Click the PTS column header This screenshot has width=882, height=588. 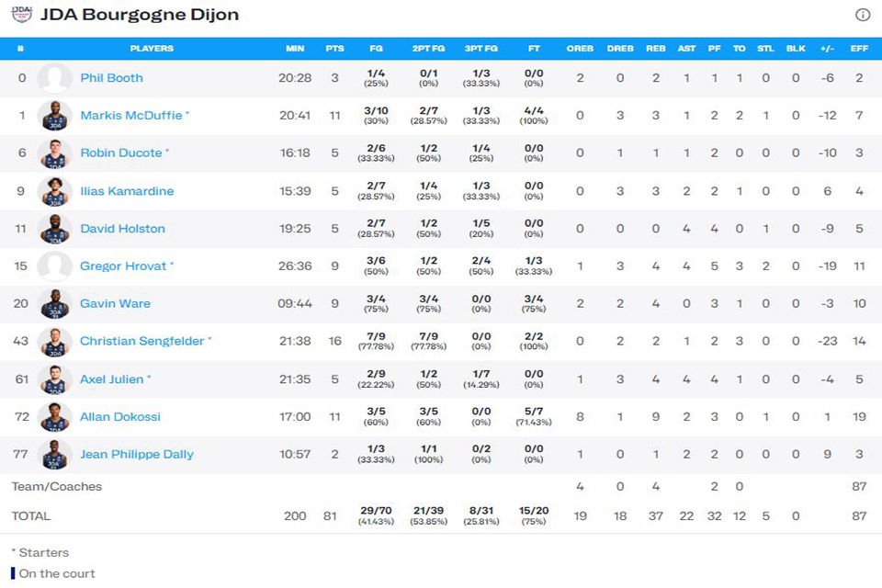tap(334, 49)
